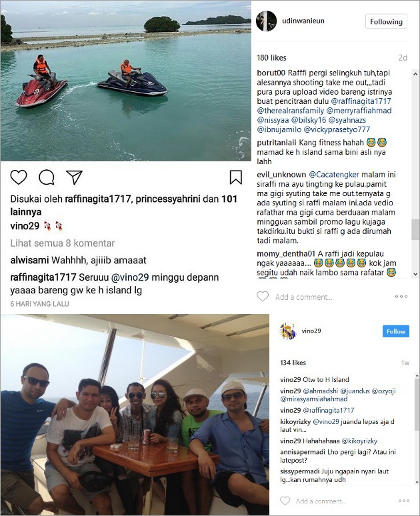Open udinwanieun profile picture
The image size is (420, 516).
(266, 21)
